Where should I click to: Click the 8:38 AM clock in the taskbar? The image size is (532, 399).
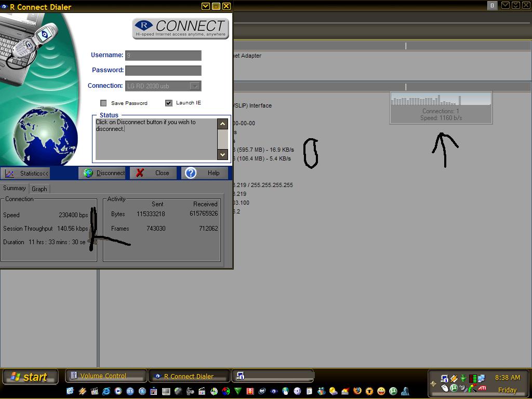pos(508,377)
